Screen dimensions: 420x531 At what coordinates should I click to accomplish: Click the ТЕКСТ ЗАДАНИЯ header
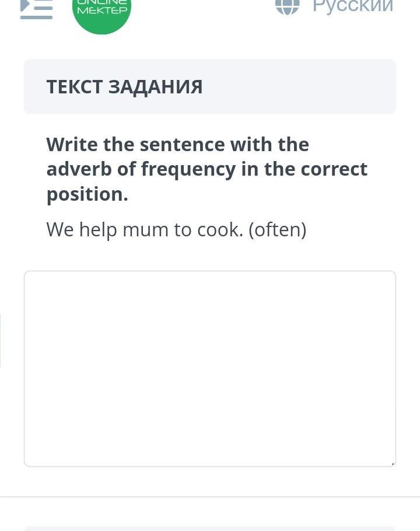[124, 86]
